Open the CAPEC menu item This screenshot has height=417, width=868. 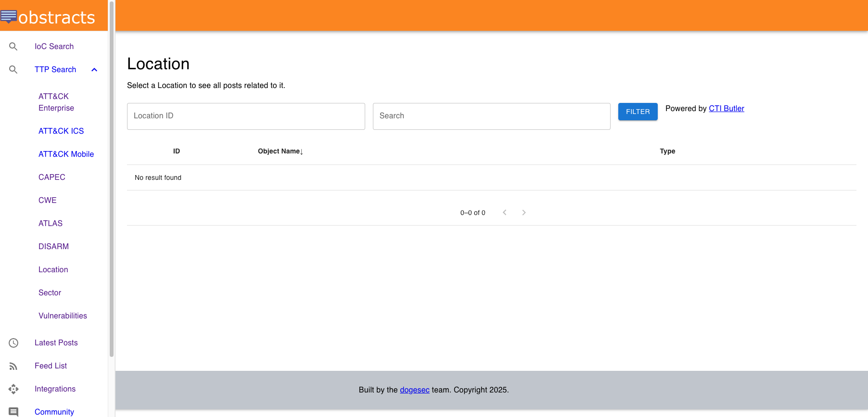pos(52,177)
